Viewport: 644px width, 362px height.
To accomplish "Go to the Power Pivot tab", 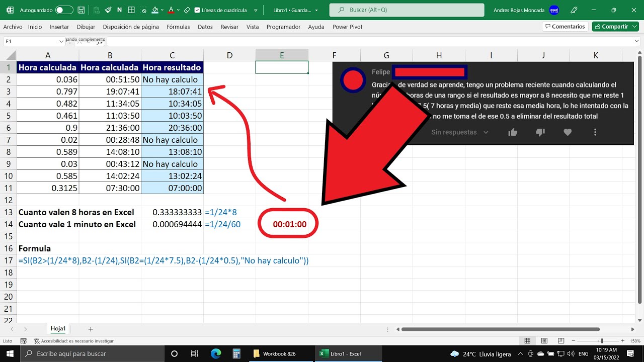I will (x=348, y=27).
